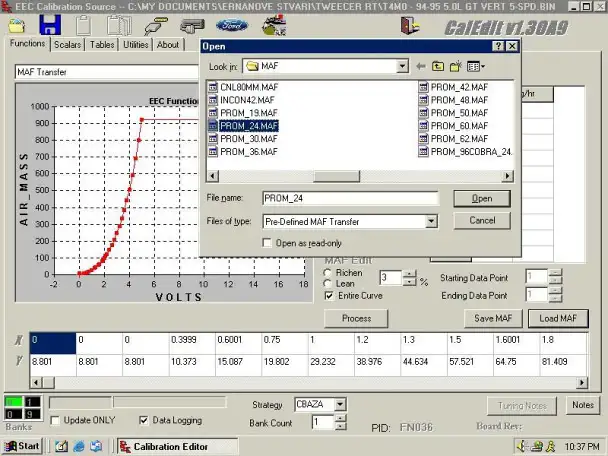Click the clipboard paste toolbar icon
The width and height of the screenshot is (608, 456).
(x=84, y=26)
